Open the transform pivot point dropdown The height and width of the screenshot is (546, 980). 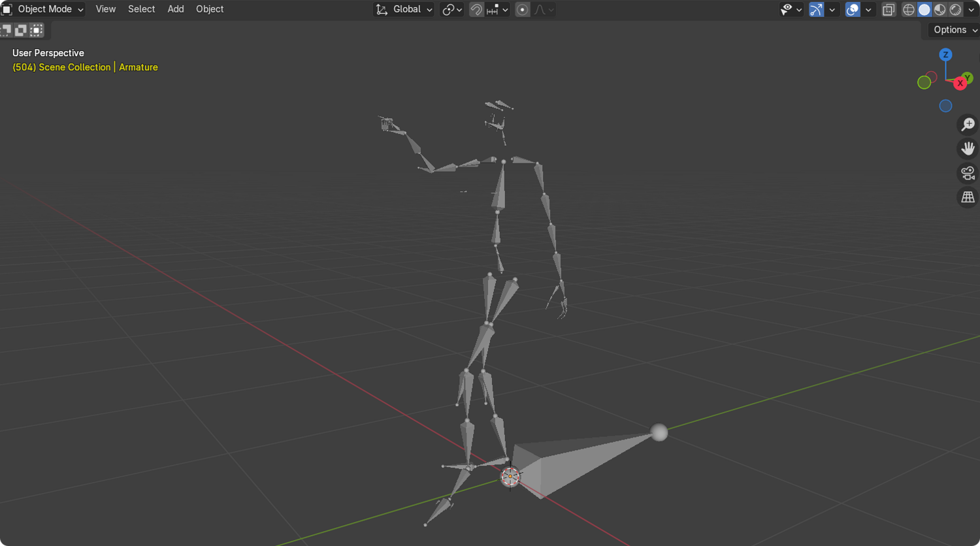pyautogui.click(x=452, y=9)
